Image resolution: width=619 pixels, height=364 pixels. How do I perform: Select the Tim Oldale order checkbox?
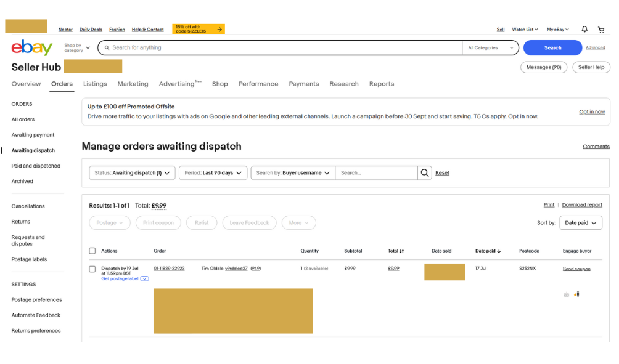(x=92, y=269)
